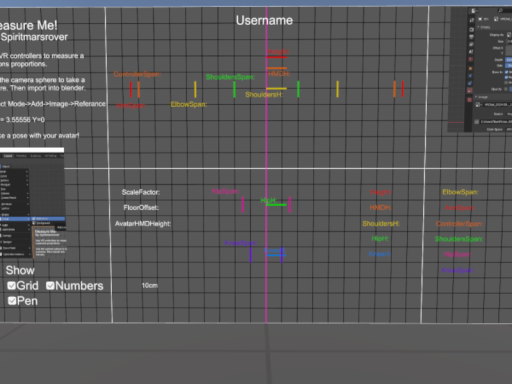Click the Blender Add menu thumbnail image
Image resolution: width=512 pixels, height=384 pixels.
pyautogui.click(x=32, y=204)
